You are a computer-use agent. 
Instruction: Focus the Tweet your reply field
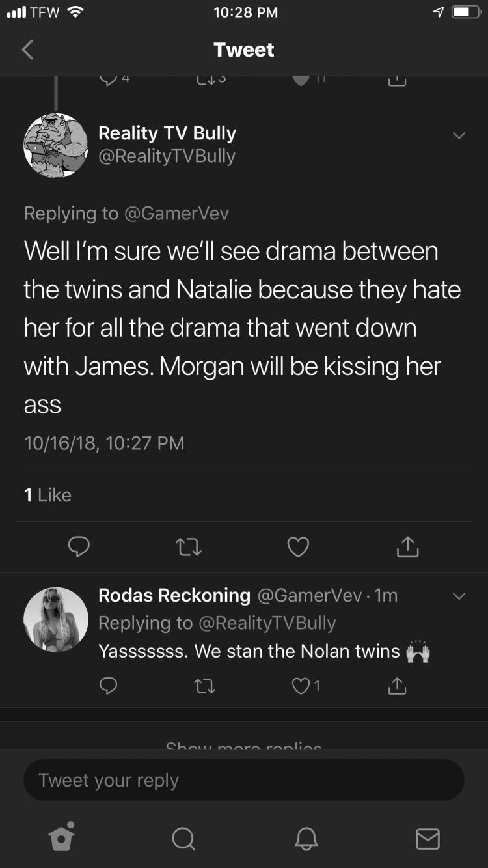[x=244, y=780]
